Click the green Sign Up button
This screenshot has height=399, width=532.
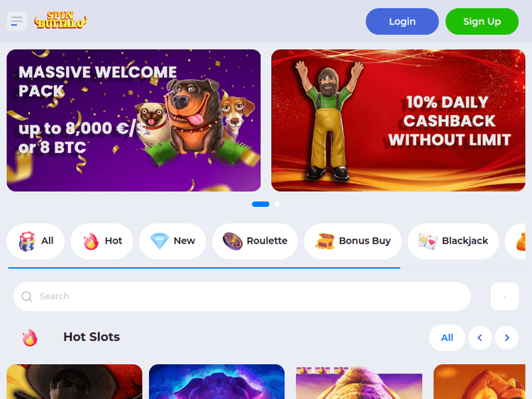coord(482,21)
